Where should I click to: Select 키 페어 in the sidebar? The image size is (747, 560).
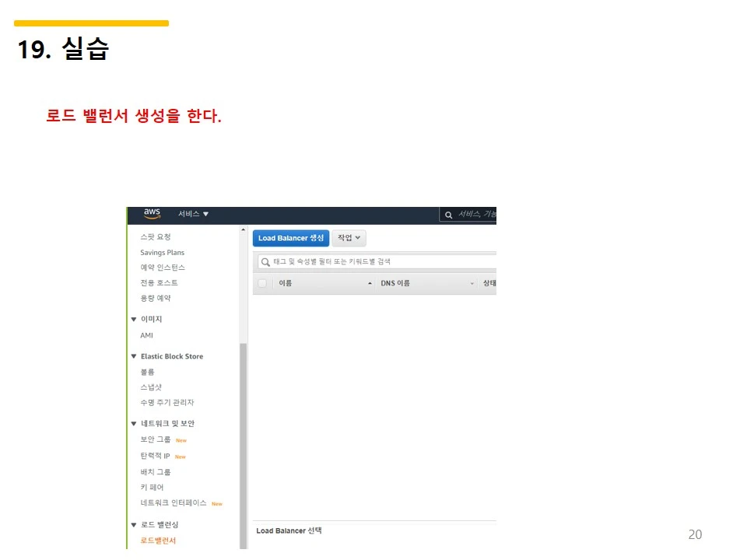[x=150, y=487]
